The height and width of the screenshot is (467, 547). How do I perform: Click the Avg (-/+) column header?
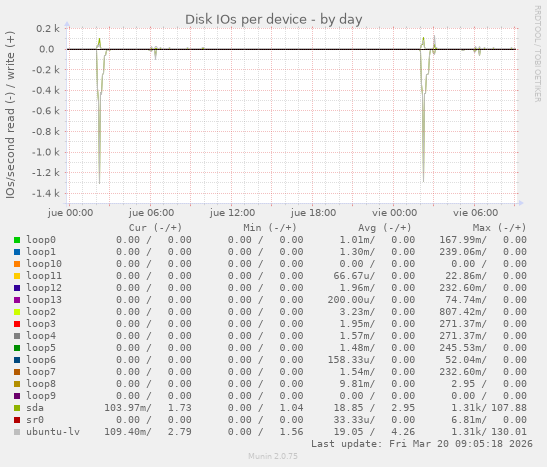point(385,228)
